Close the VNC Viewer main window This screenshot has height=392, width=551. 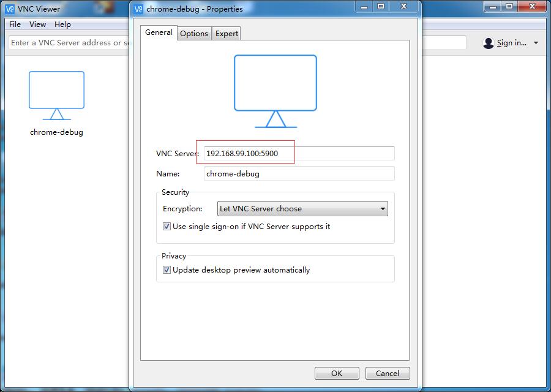533,6
